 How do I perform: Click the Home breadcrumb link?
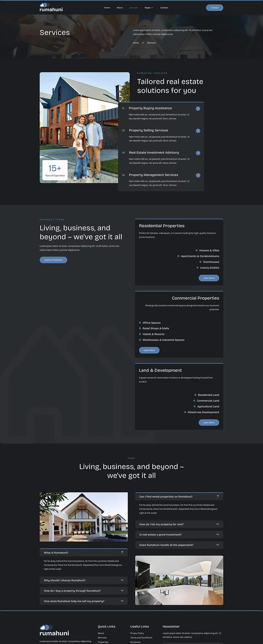point(136,43)
